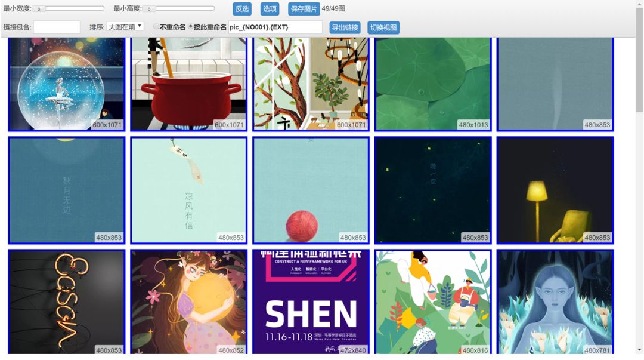Click the rename pattern pic_{NO001}.{EXT} field

coord(275,27)
